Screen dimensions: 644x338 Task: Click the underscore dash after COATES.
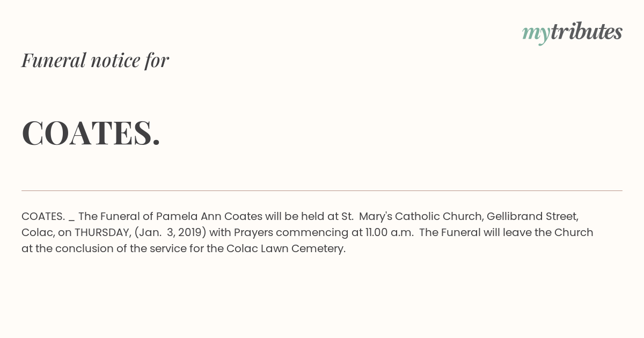tap(71, 220)
